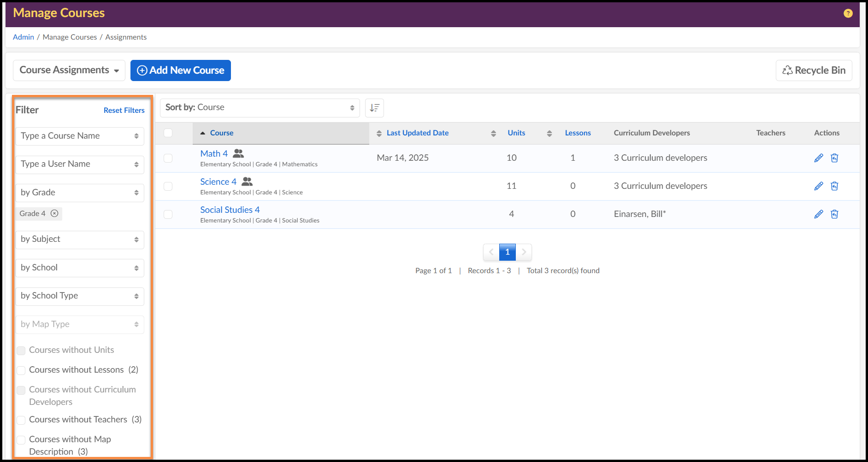Image resolution: width=868 pixels, height=462 pixels.
Task: Select the Math 4 row checkbox
Action: coord(168,158)
